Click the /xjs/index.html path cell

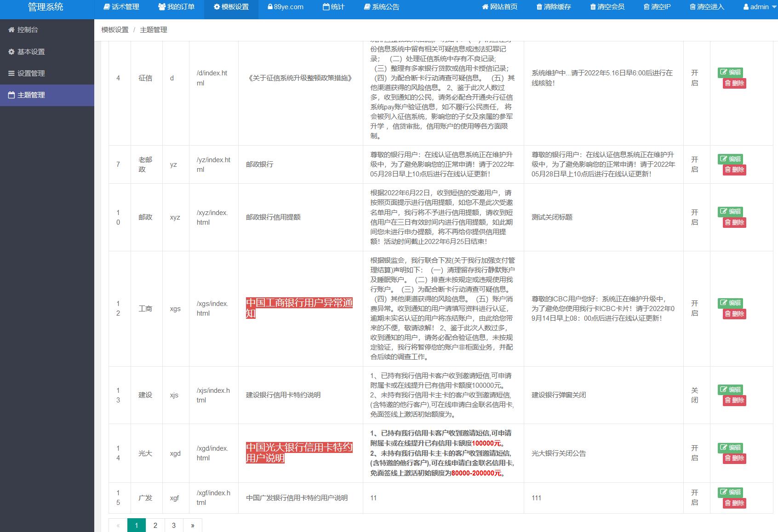click(x=213, y=395)
